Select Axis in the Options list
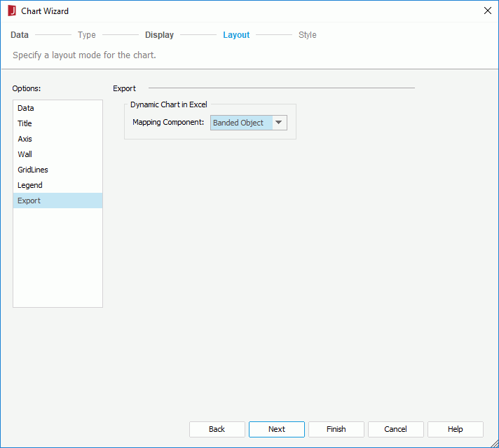This screenshot has height=448, width=499. [57, 139]
